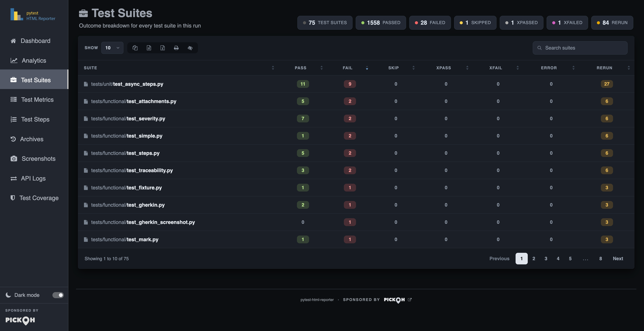Focus the Search suites field
644x331 pixels.
[580, 48]
